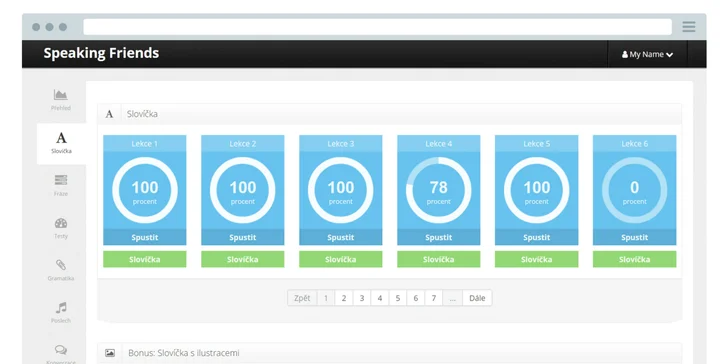
Task: Click the browser address bar field
Action: (x=377, y=27)
